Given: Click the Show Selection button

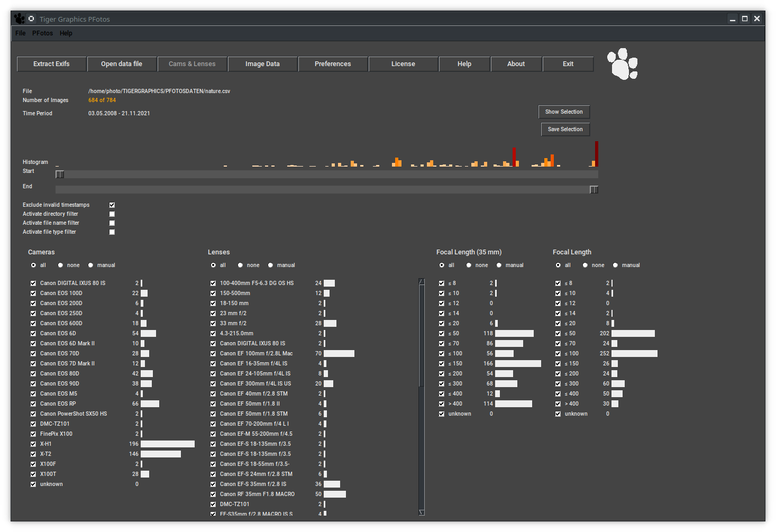Looking at the screenshot, I should coord(564,112).
